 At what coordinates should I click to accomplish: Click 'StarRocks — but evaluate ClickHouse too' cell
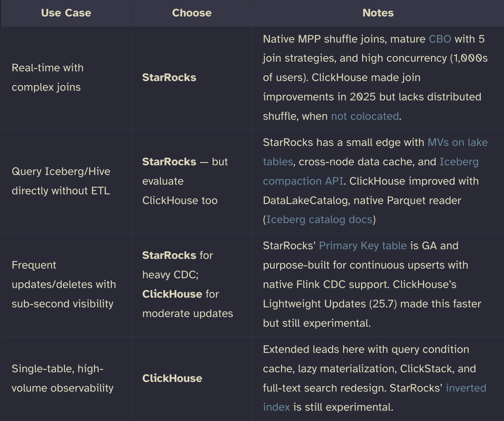192,181
